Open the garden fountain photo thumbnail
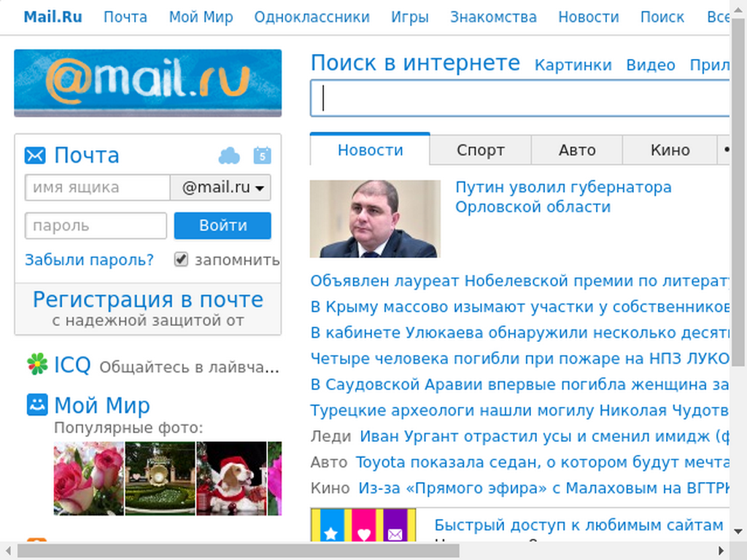This screenshot has height=560, width=747. coord(160,478)
